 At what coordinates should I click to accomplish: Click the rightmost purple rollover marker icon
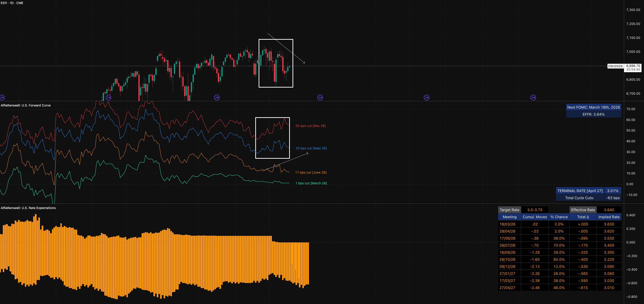(x=533, y=97)
